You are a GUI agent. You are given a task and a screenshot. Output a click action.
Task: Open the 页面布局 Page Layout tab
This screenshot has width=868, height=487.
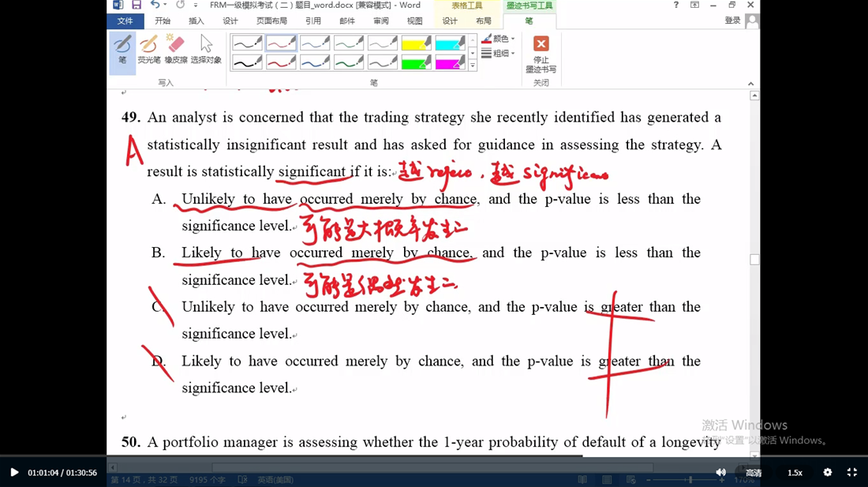(x=271, y=21)
